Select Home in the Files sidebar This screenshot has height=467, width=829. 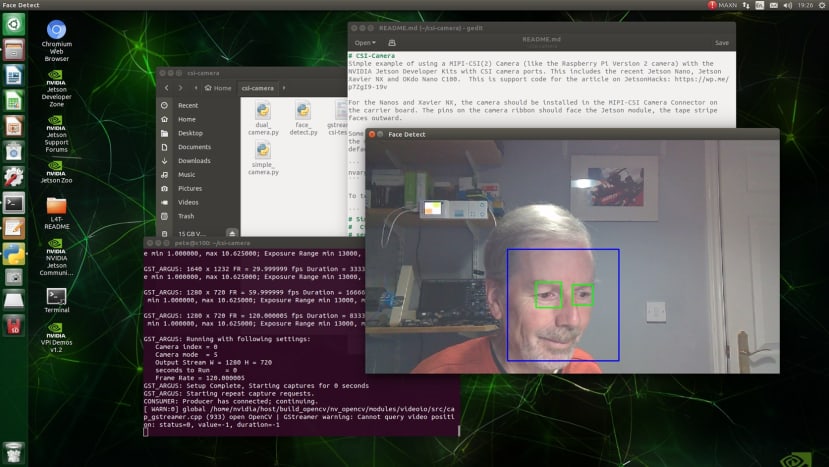click(x=199, y=119)
